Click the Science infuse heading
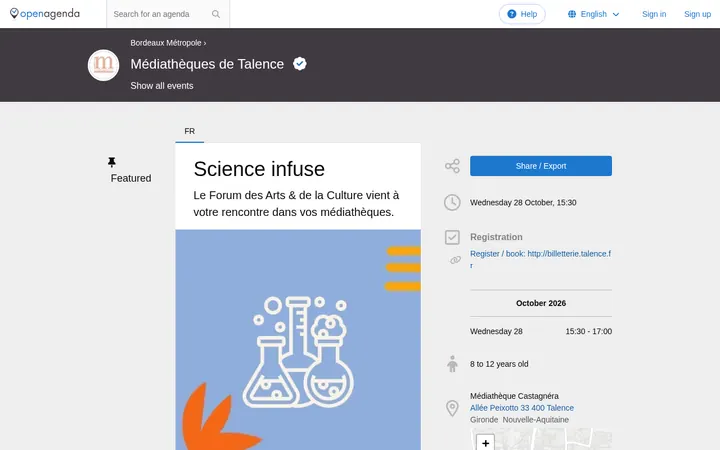Screen dimensions: 720x450 [259, 169]
